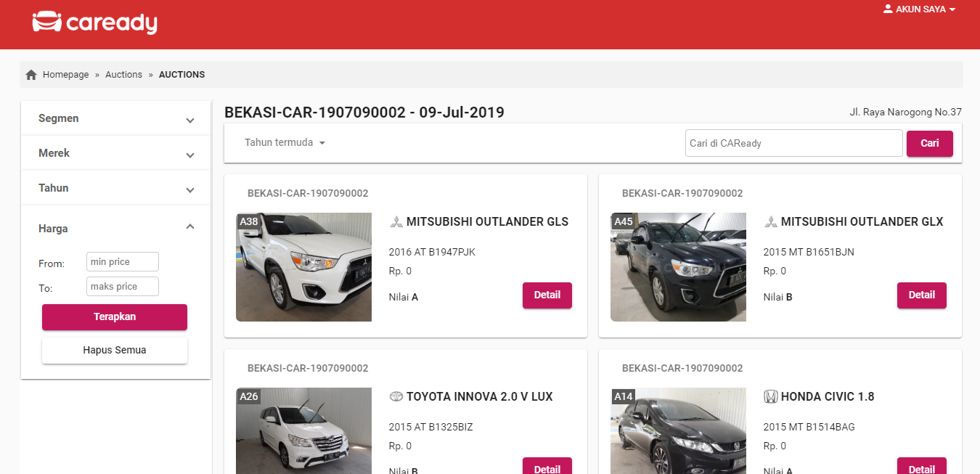Open the AKUN SAYA account menu
The height and width of the screenshot is (474, 980).
(919, 9)
